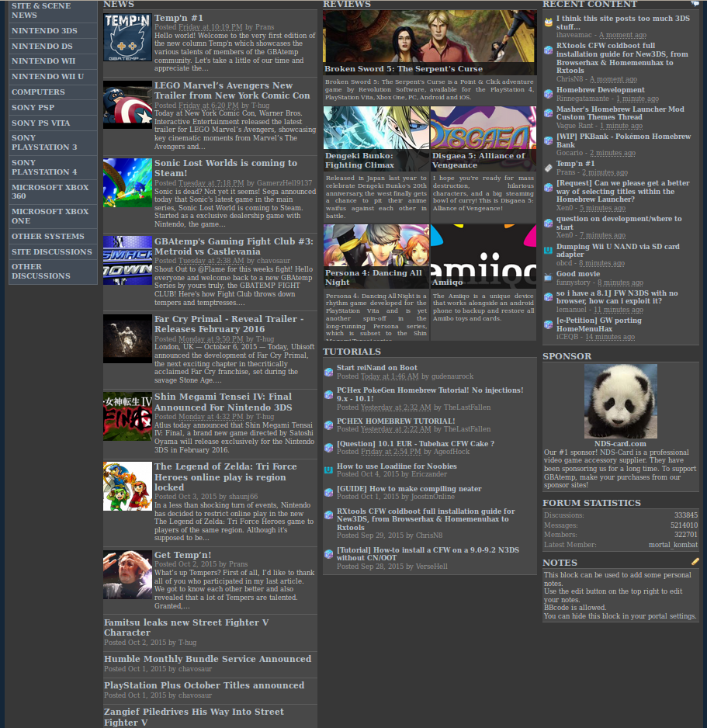
Task: Visit the NDS-card.com sponsor link
Action: [x=620, y=443]
